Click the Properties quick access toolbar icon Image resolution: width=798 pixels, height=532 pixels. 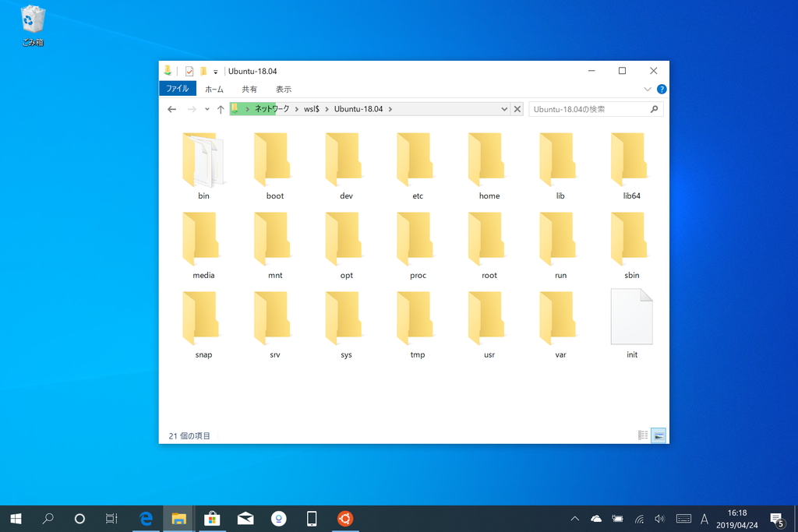pos(189,71)
